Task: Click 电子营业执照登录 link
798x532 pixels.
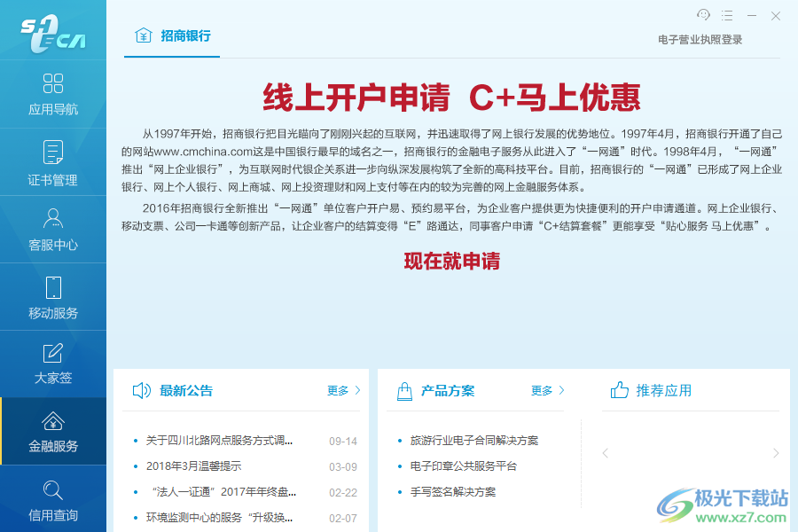Action: coord(700,40)
